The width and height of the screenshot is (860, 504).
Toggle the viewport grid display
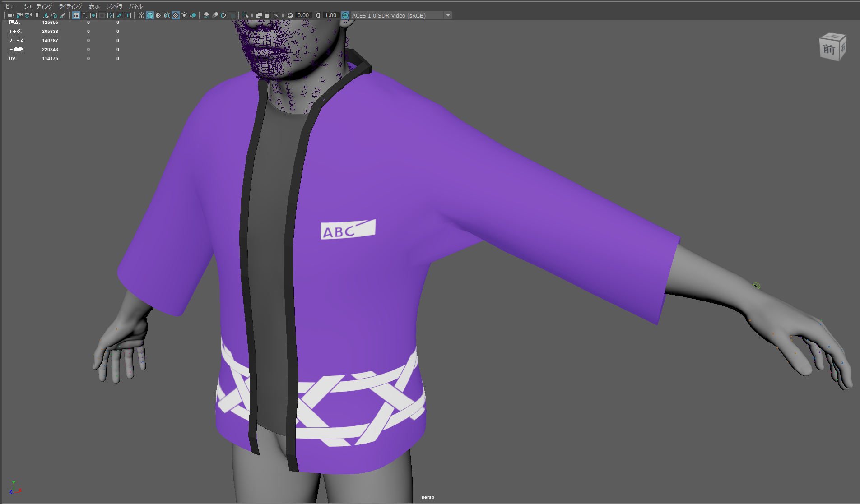tap(76, 15)
